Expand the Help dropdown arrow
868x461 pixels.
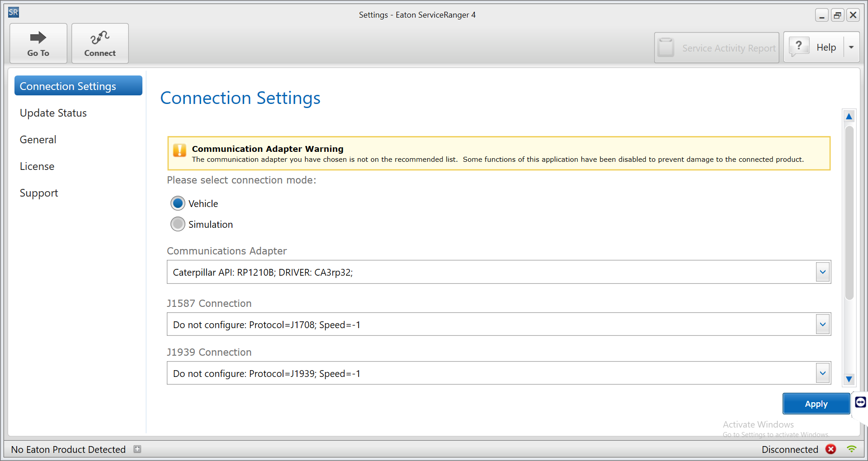[851, 47]
